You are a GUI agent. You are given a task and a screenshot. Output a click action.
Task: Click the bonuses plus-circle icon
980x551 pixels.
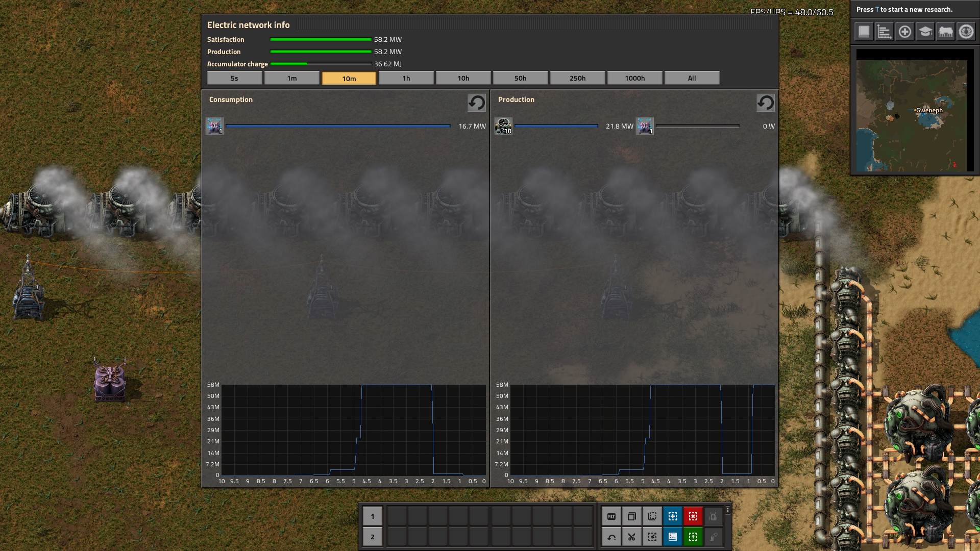point(904,32)
